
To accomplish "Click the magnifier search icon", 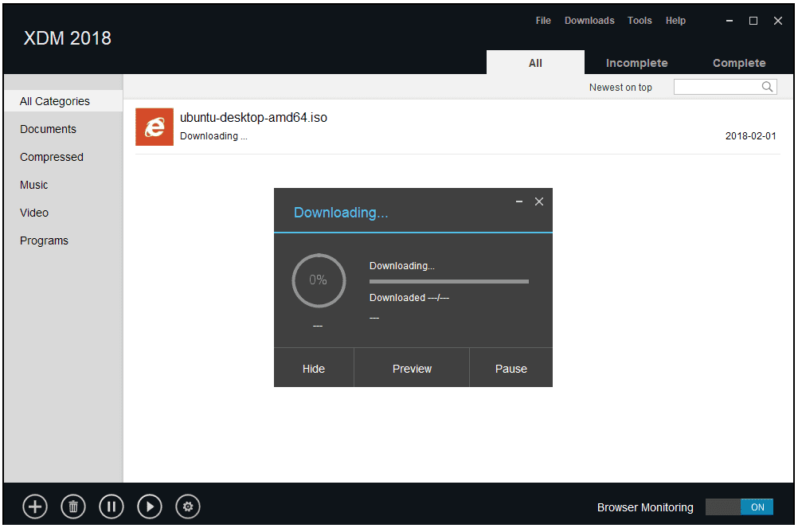I will [x=768, y=87].
